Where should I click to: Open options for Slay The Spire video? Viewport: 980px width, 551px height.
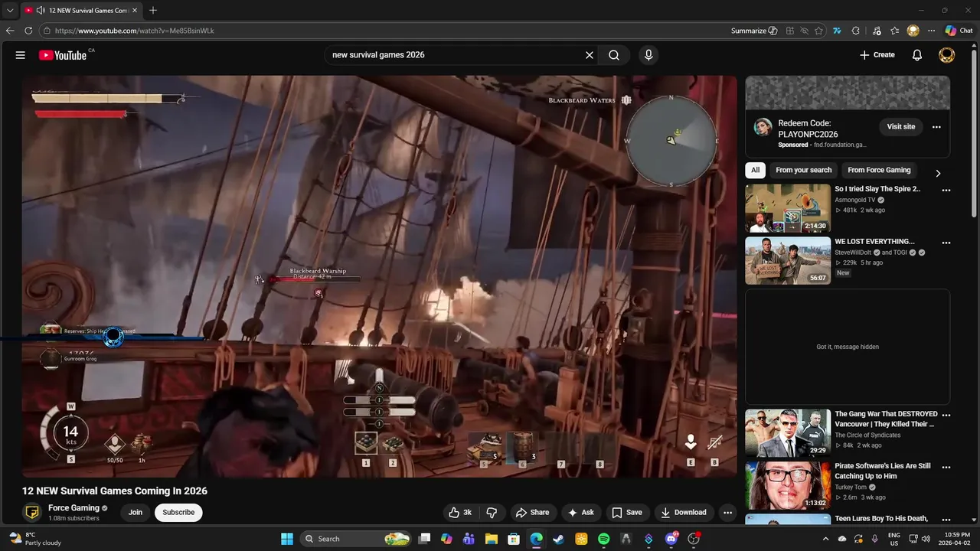946,190
